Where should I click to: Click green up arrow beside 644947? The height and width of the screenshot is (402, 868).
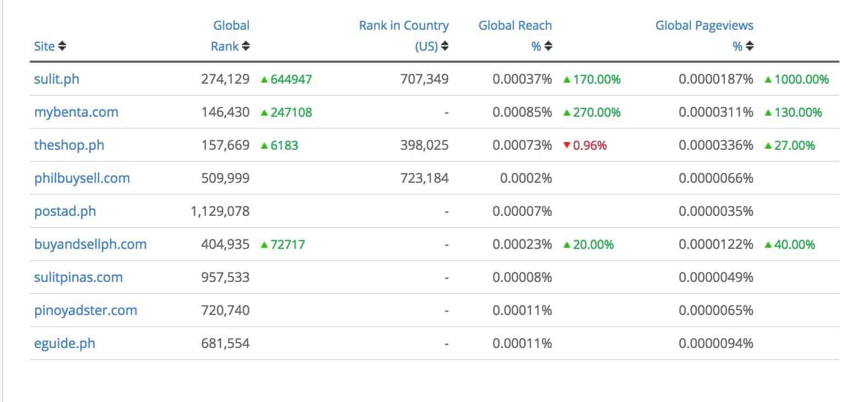(265, 79)
